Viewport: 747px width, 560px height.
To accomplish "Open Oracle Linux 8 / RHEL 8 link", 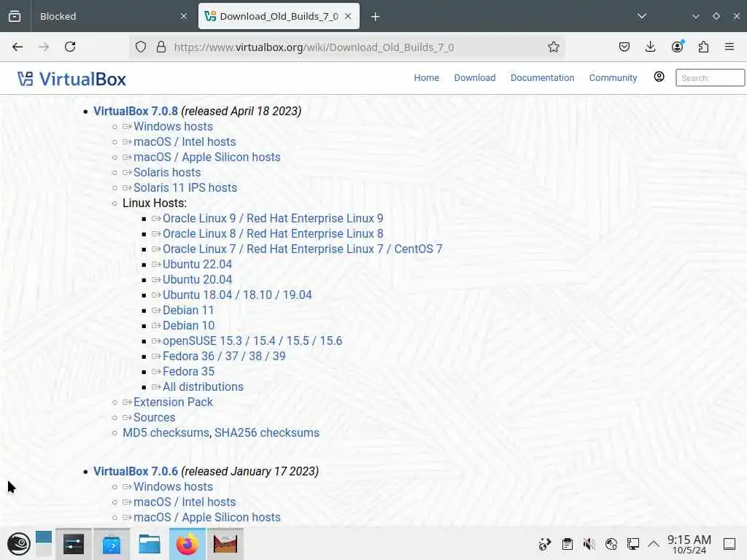I will pos(273,233).
